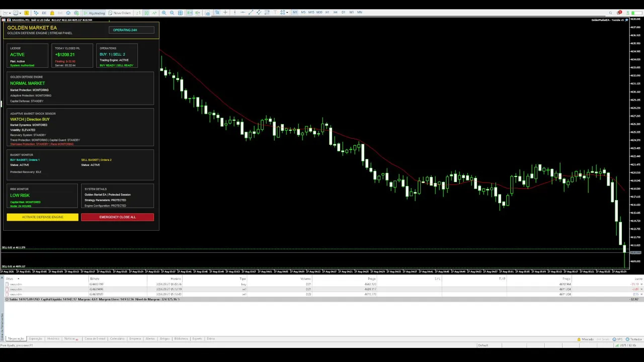The width and height of the screenshot is (644, 362).
Task: Click the Bilhete column header
Action: 94,279
